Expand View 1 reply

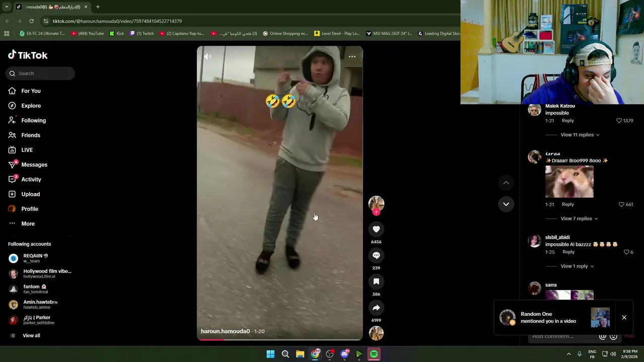[577, 266]
